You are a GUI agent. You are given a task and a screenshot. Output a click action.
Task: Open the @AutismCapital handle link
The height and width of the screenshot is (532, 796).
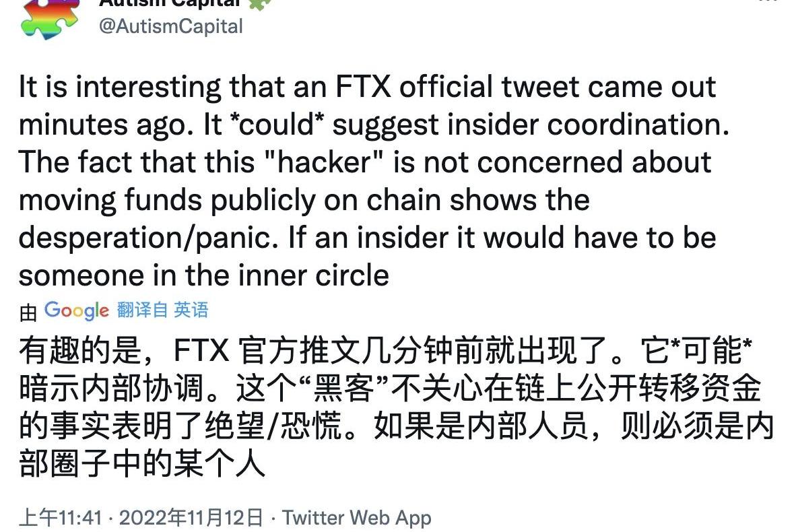171,26
